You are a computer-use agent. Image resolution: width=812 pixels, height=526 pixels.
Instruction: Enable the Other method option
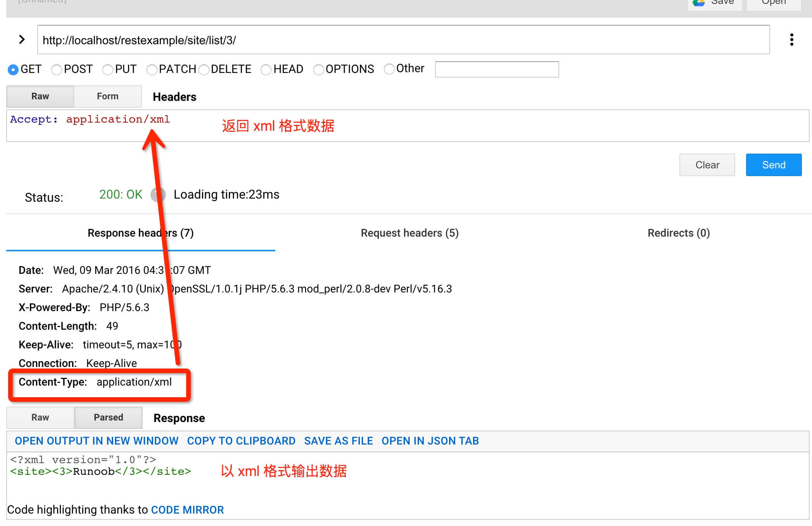point(389,69)
